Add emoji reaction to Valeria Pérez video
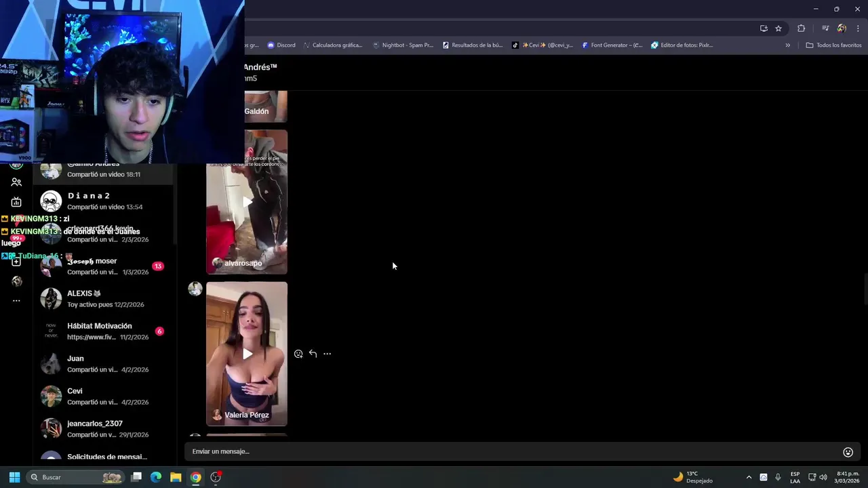868x488 pixels. (x=298, y=354)
